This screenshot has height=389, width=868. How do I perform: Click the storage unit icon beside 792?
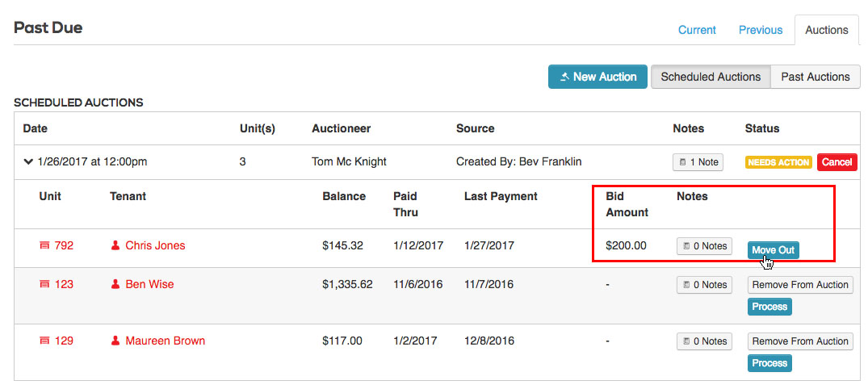pos(44,245)
